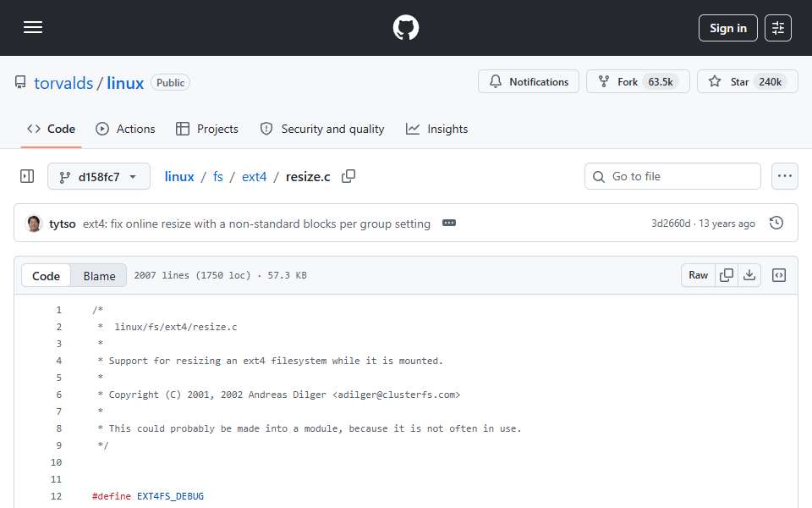Click the repository icon beside torvalds
Image resolution: width=812 pixels, height=508 pixels.
(20, 82)
